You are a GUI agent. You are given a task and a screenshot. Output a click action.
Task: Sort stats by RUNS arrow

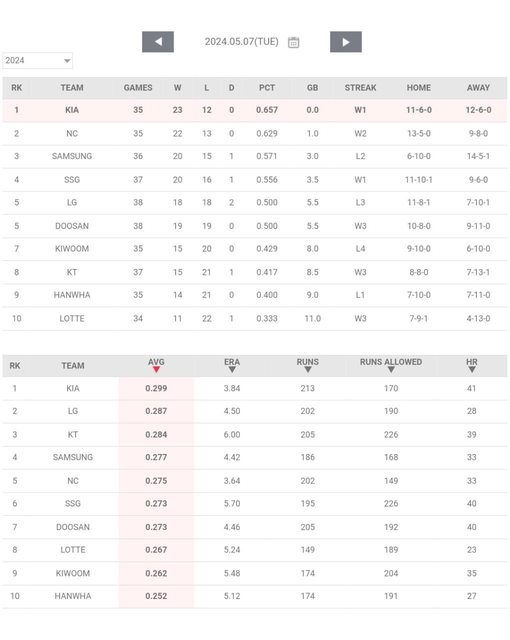coord(308,370)
